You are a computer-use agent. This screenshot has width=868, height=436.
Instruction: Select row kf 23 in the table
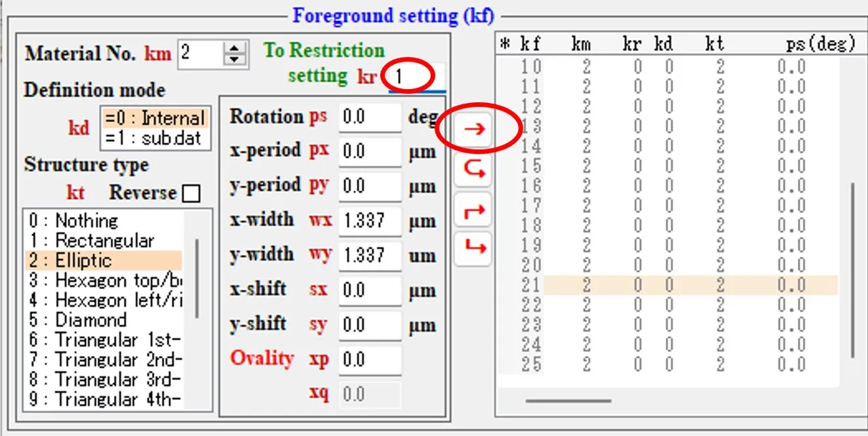coord(668,325)
